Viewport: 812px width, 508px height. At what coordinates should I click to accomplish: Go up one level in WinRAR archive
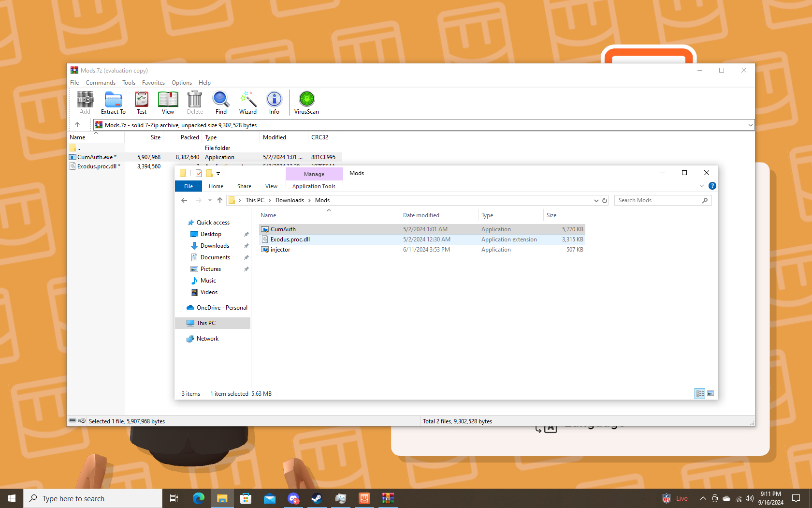click(x=77, y=125)
